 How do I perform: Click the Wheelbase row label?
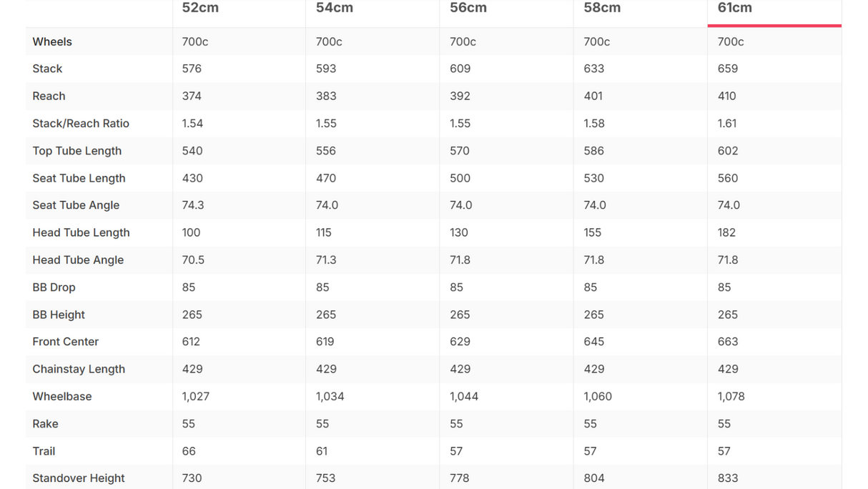[x=62, y=396]
